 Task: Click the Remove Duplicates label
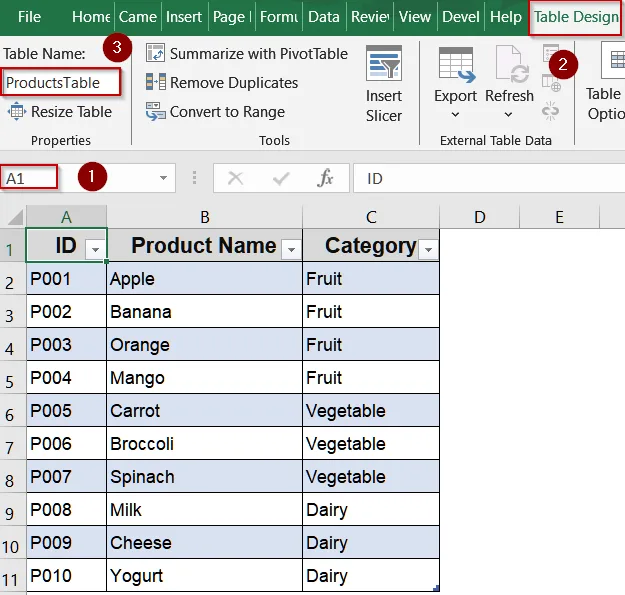[234, 82]
